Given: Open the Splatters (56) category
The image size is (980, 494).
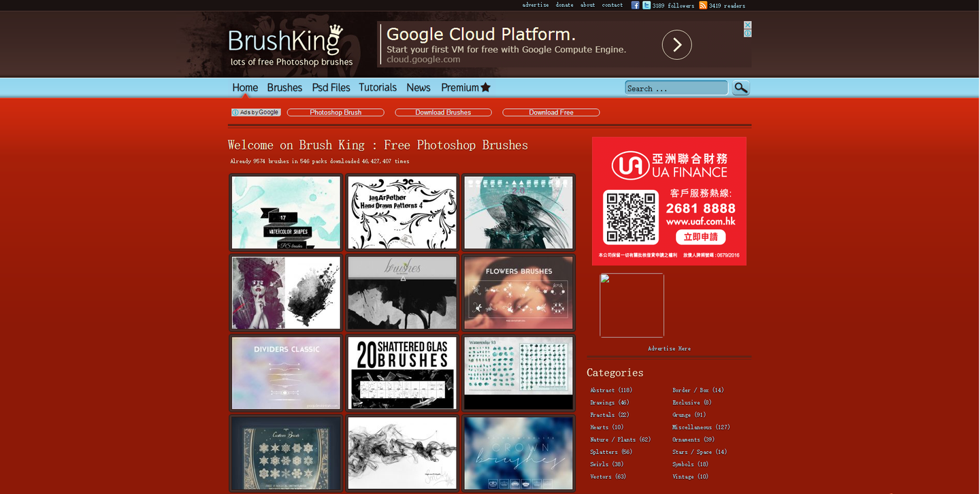Looking at the screenshot, I should [x=611, y=452].
